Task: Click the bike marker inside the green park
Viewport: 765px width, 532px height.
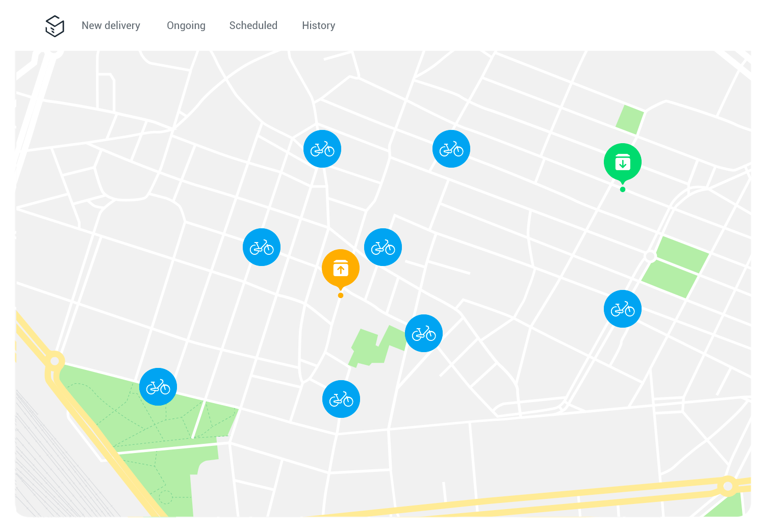Action: tap(158, 387)
